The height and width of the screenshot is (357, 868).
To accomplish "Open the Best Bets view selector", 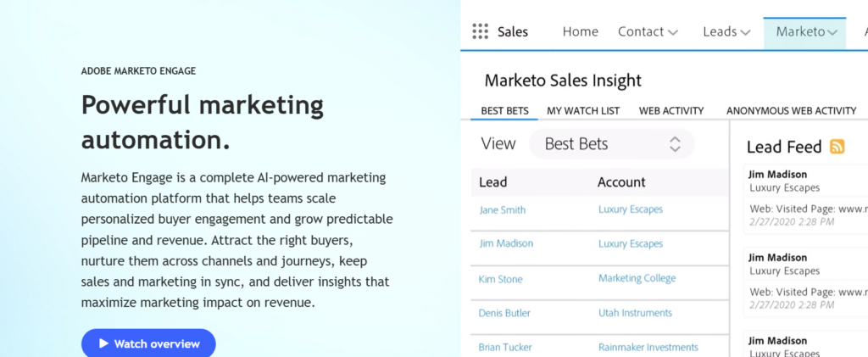I will (x=611, y=144).
